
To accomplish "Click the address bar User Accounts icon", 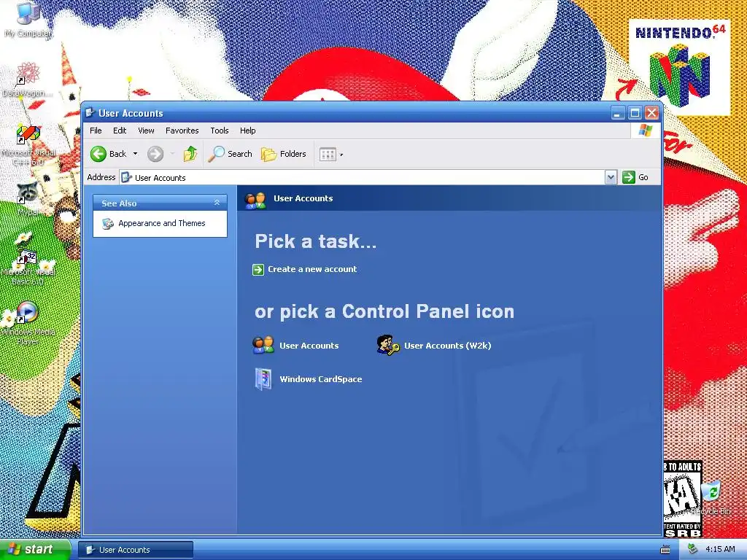I will (126, 178).
